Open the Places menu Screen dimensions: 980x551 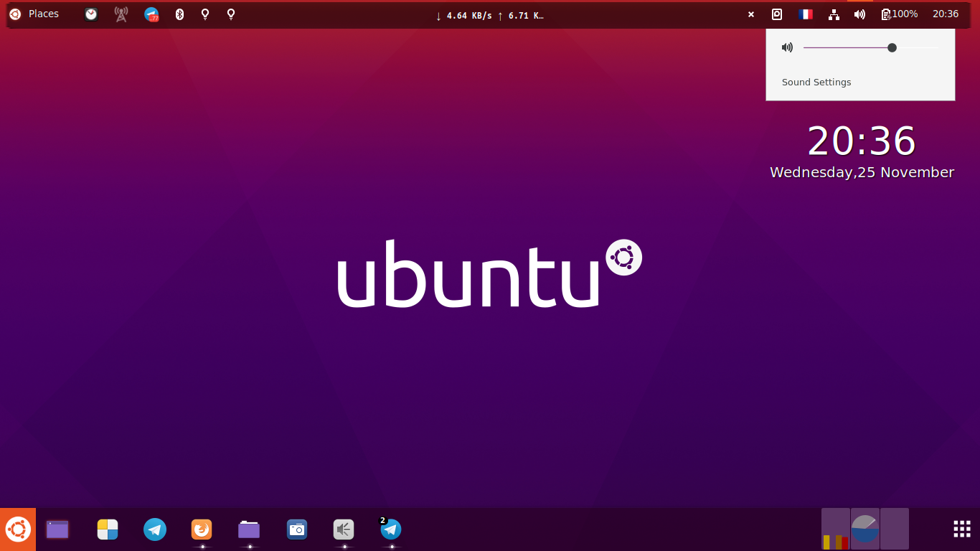click(x=44, y=14)
